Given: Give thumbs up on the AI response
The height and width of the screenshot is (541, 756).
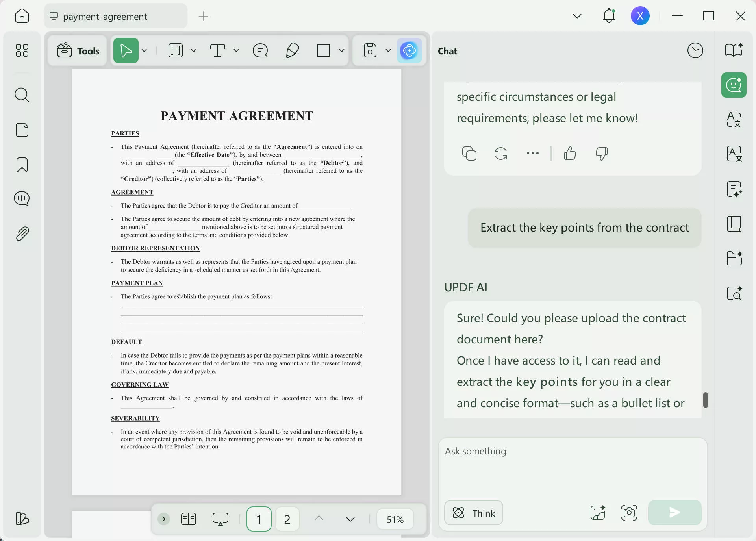Looking at the screenshot, I should 570,154.
